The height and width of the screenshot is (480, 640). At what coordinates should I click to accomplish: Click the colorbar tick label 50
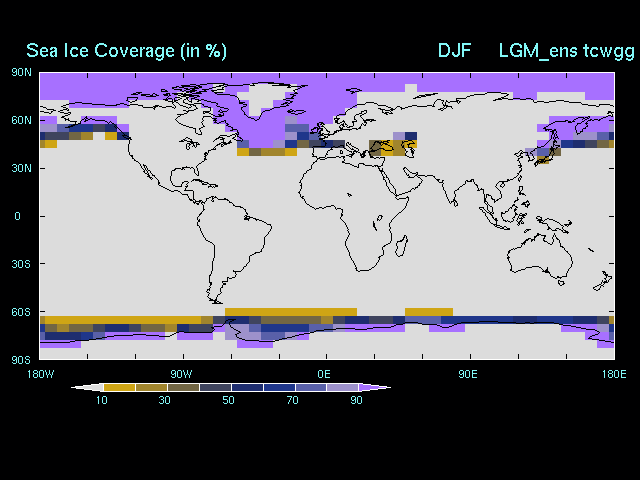tap(230, 400)
